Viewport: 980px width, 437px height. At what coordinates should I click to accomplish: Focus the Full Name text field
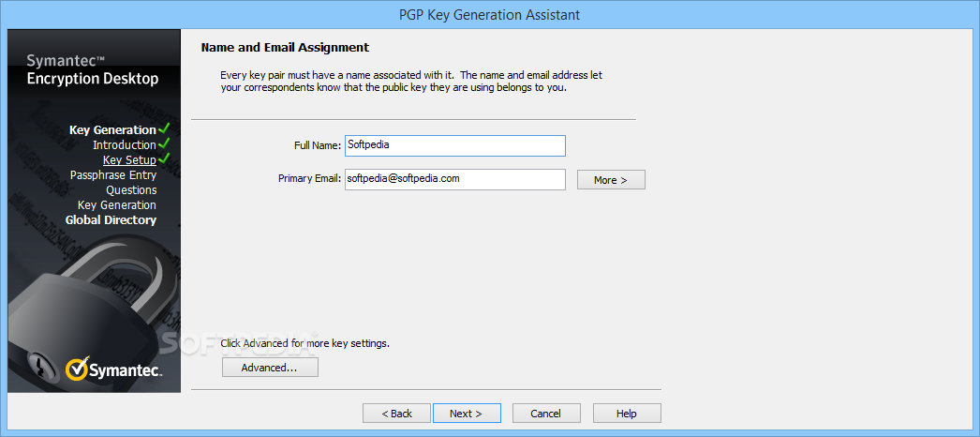tap(455, 145)
